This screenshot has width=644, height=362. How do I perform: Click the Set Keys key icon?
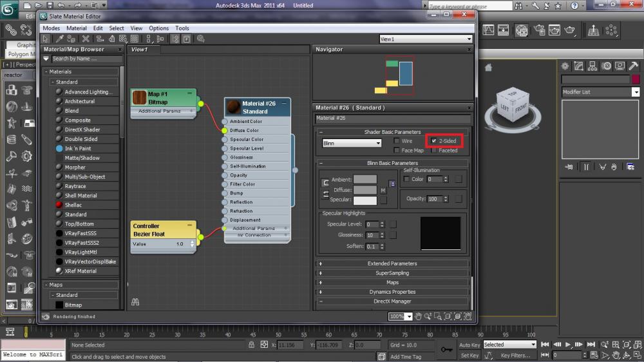tap(446, 350)
